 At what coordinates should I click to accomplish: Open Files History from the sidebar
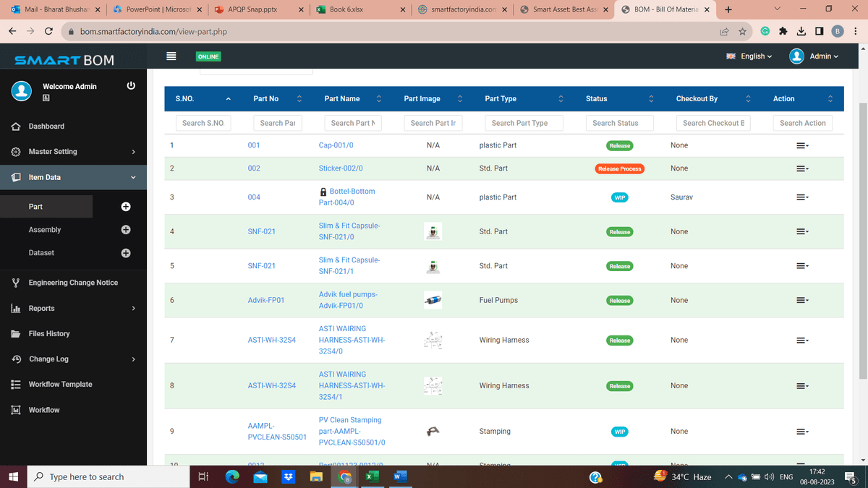tap(48, 333)
